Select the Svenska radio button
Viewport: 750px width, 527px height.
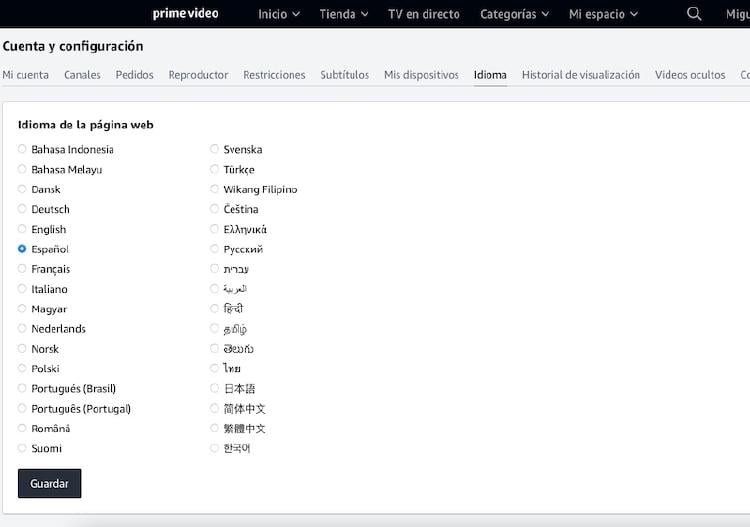pos(214,149)
